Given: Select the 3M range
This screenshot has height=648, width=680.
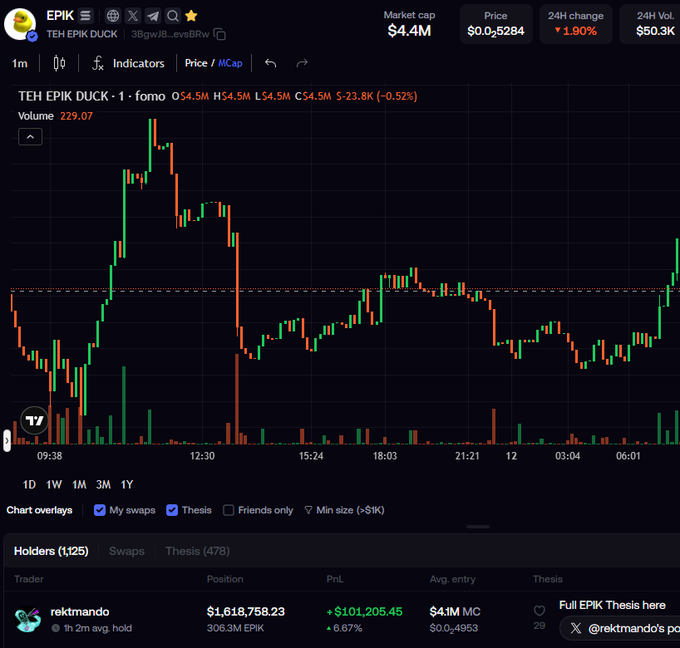Looking at the screenshot, I should 103,484.
